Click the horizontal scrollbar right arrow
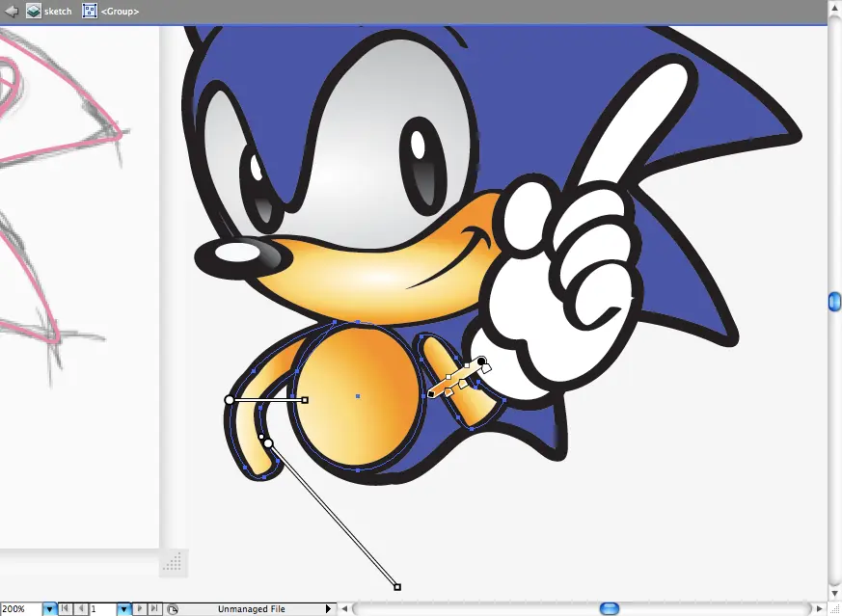 pyautogui.click(x=820, y=609)
